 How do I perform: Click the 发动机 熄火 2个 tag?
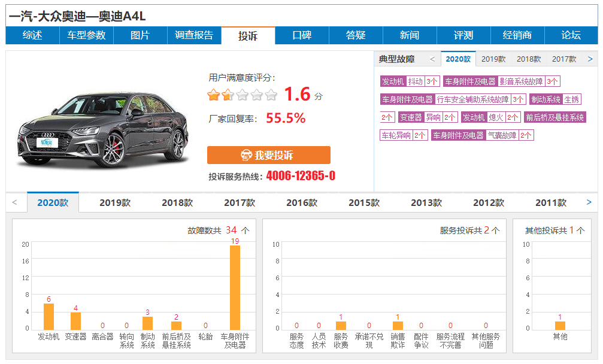click(x=490, y=117)
